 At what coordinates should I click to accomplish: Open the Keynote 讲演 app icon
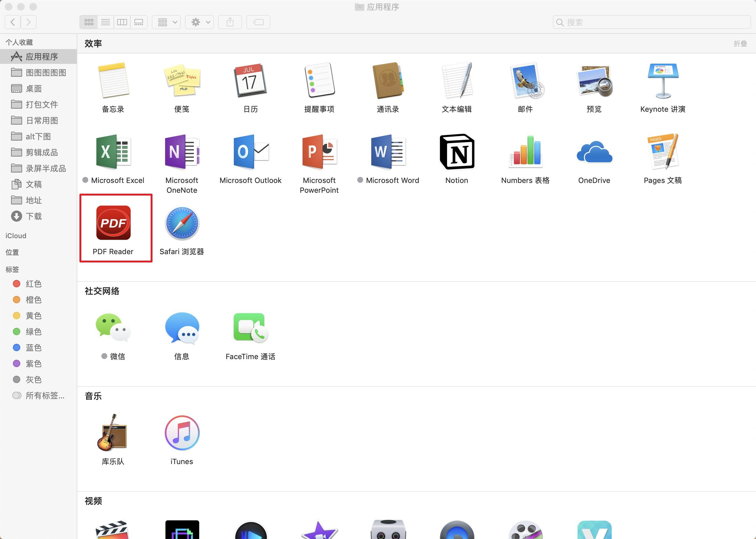(x=663, y=81)
